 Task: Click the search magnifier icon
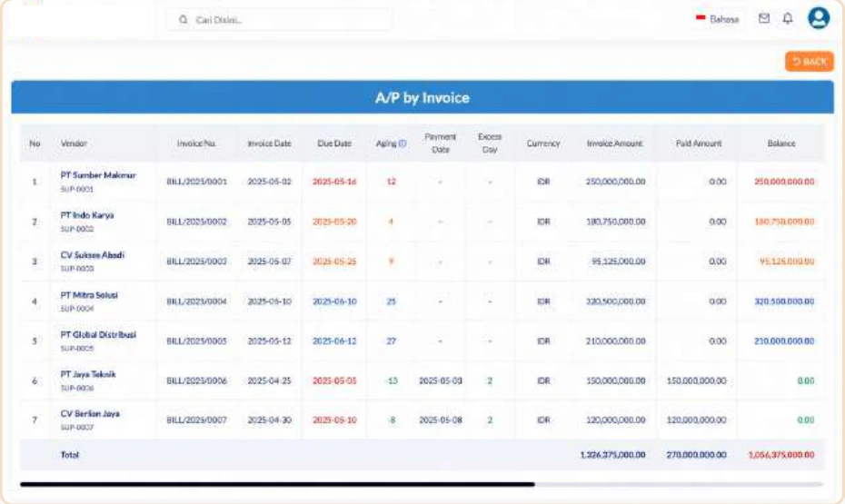pyautogui.click(x=184, y=19)
